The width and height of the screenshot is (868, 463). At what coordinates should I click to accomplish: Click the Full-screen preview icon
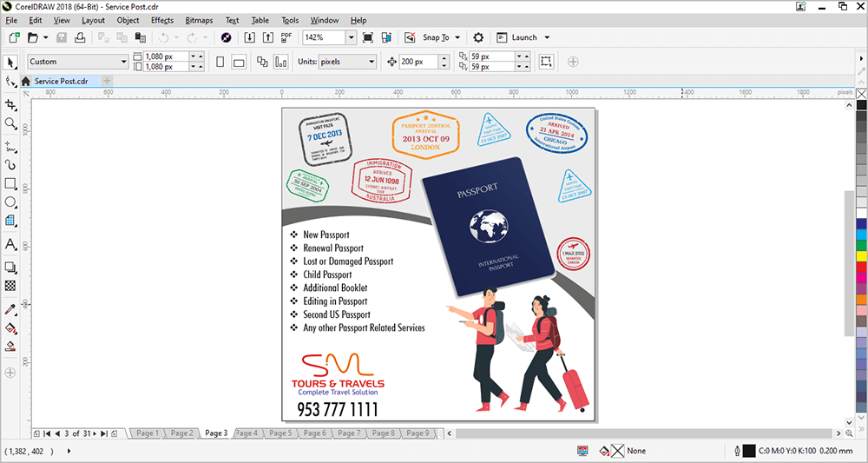(367, 37)
